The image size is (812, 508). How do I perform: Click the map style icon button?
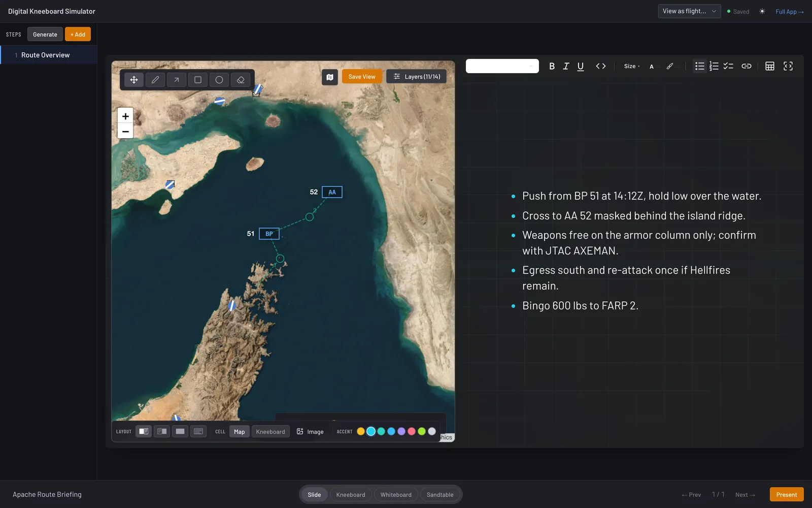pyautogui.click(x=330, y=77)
